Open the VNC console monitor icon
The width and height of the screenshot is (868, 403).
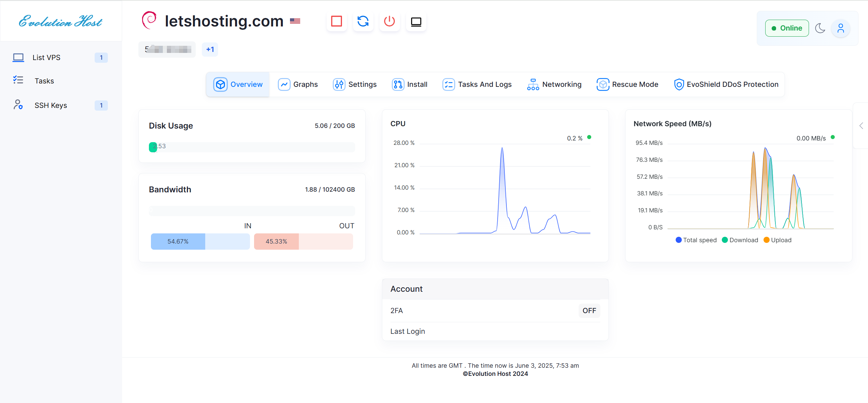click(x=416, y=21)
